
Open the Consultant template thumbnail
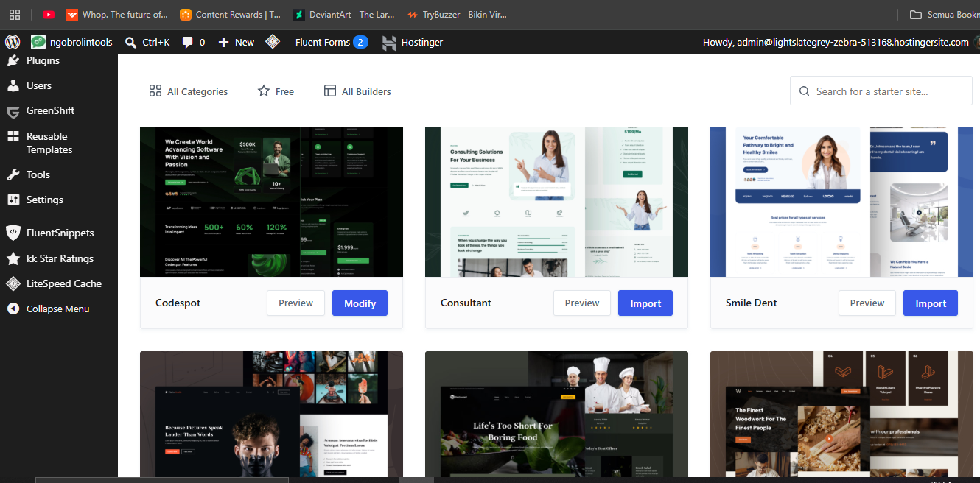point(556,202)
